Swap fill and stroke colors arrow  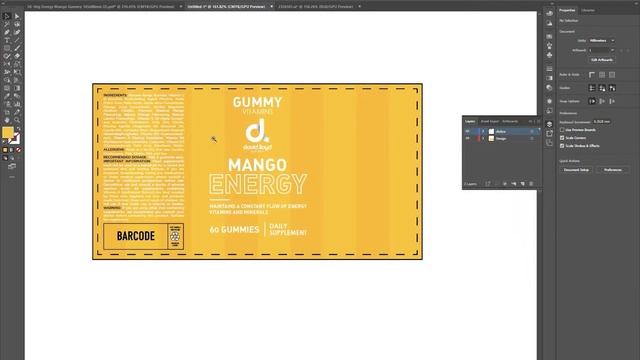tap(18, 129)
